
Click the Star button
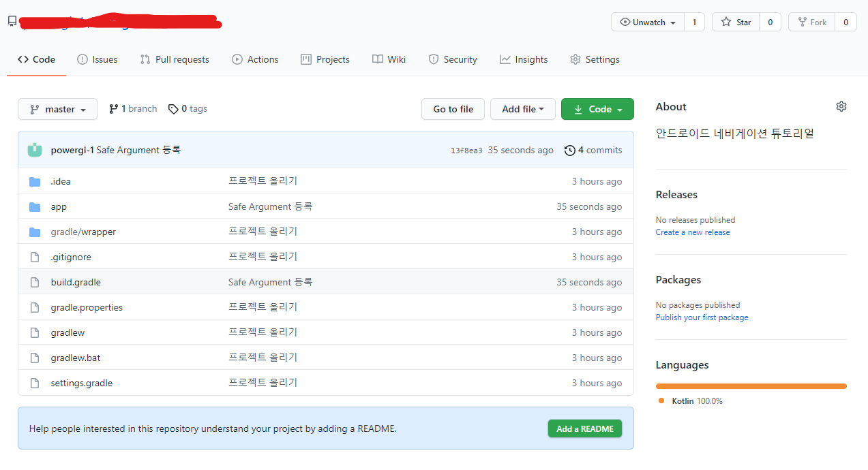736,22
